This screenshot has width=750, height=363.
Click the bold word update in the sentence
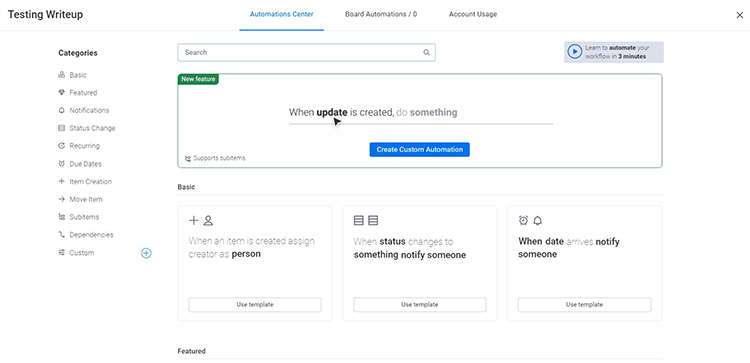(x=332, y=113)
